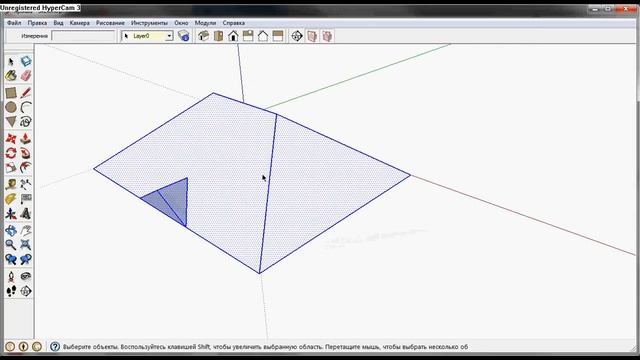
Task: Select the Protractor tool
Action: pyautogui.click(x=11, y=199)
